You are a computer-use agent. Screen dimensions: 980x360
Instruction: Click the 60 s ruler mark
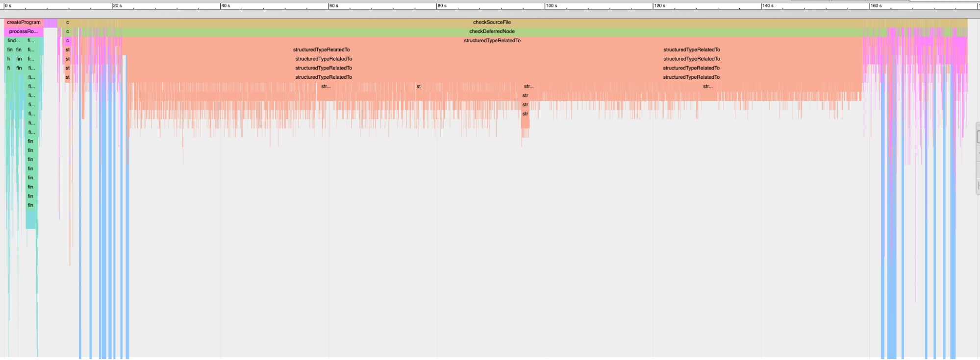click(334, 6)
